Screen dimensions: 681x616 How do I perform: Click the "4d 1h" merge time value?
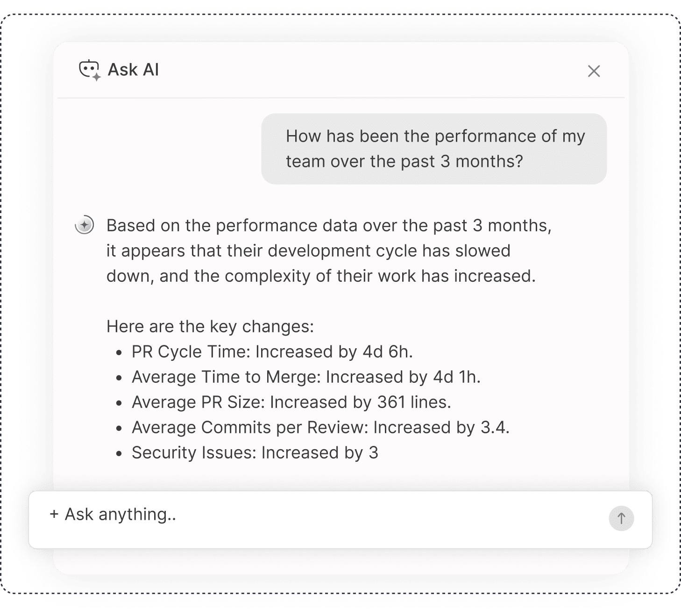[455, 377]
